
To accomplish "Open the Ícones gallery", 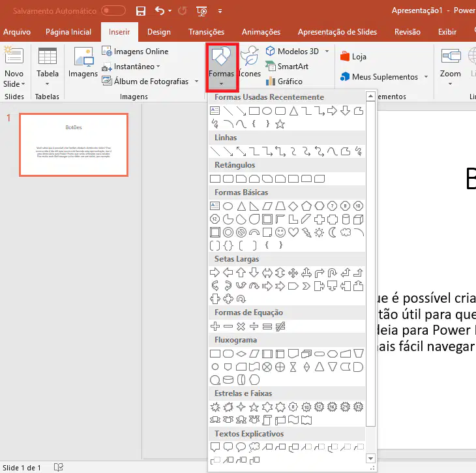I will pos(250,62).
